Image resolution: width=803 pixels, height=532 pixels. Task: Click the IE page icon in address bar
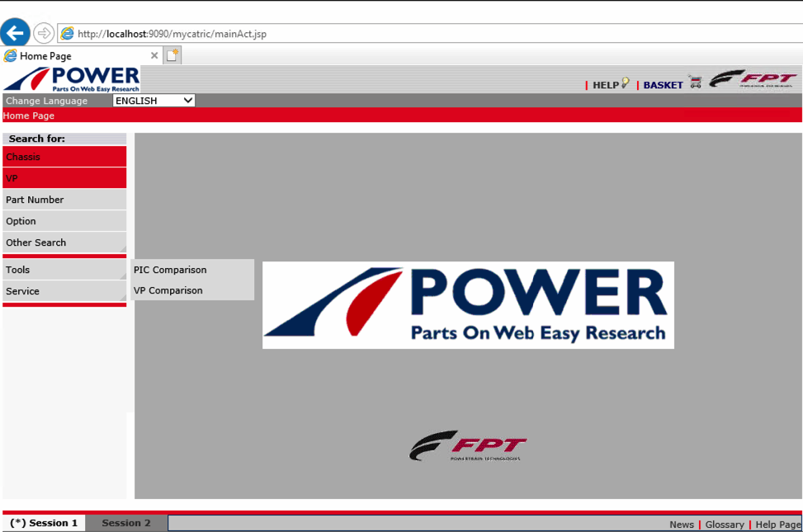[67, 34]
